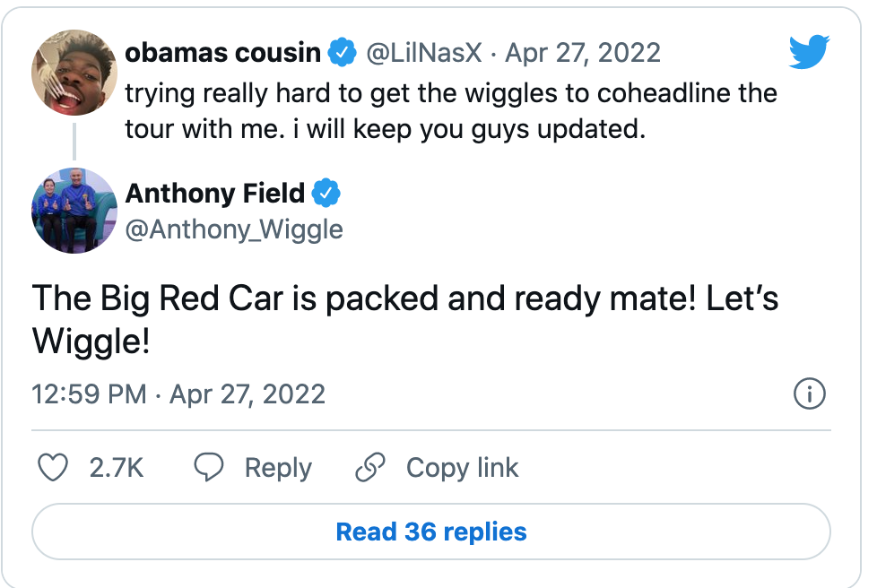
Task: Click the Anthony Field display name
Action: pyautogui.click(x=215, y=193)
